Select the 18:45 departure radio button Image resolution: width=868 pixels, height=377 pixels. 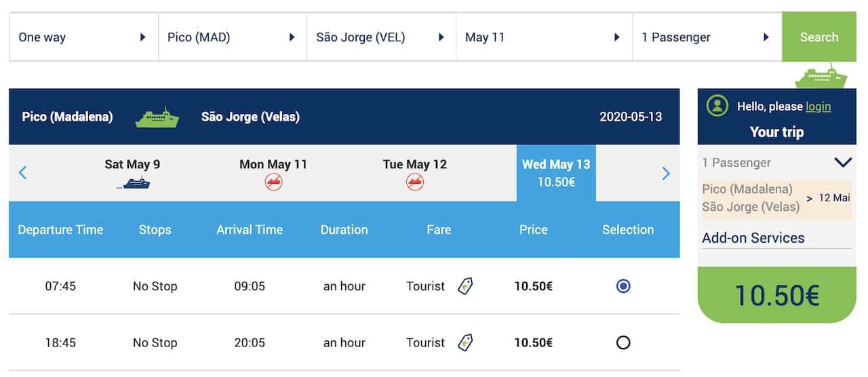[x=623, y=342]
